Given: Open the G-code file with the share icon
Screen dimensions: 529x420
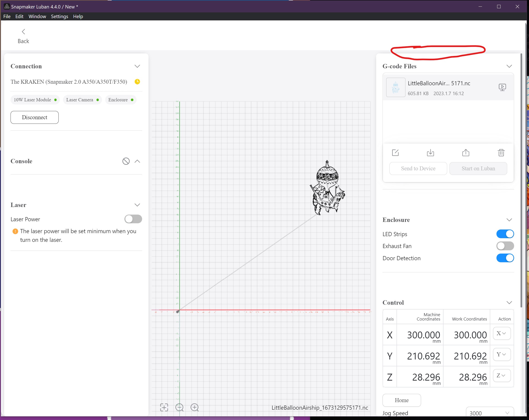Looking at the screenshot, I should (x=466, y=152).
